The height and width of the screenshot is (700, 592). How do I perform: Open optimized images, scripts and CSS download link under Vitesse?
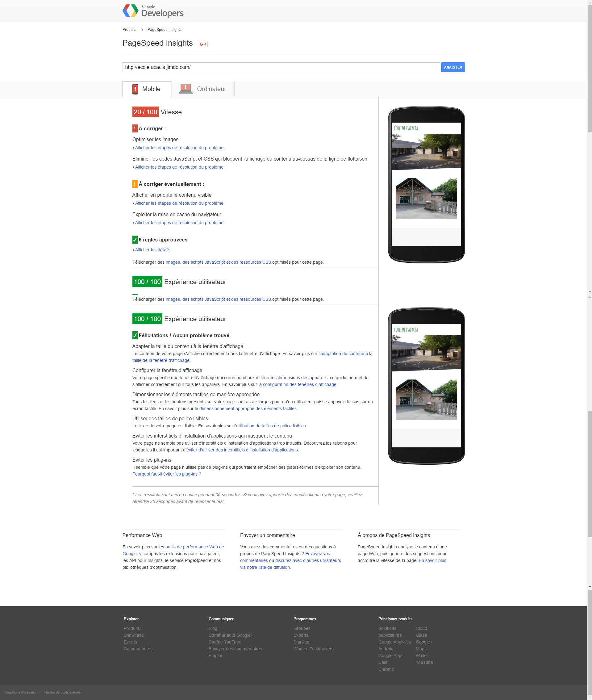pyautogui.click(x=218, y=262)
